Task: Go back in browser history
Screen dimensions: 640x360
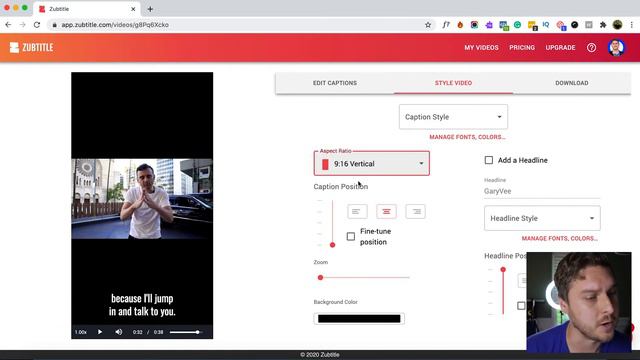Action: tap(8, 25)
